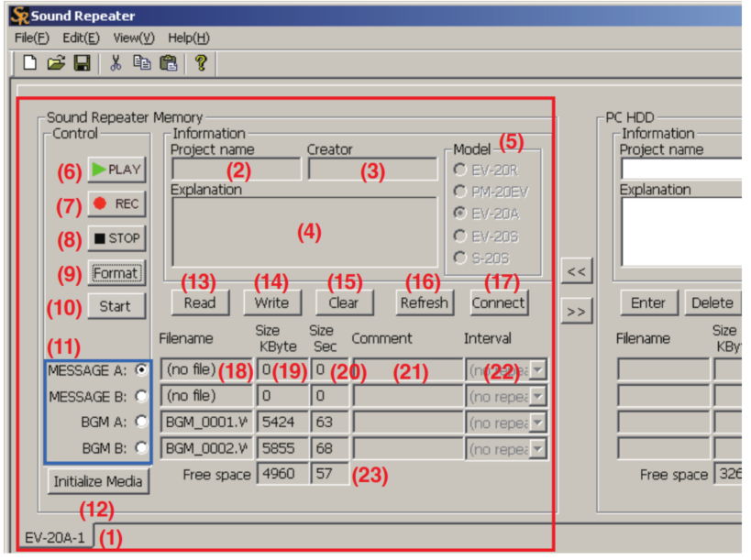Click the PC HDD Explanation text area

tap(681, 232)
